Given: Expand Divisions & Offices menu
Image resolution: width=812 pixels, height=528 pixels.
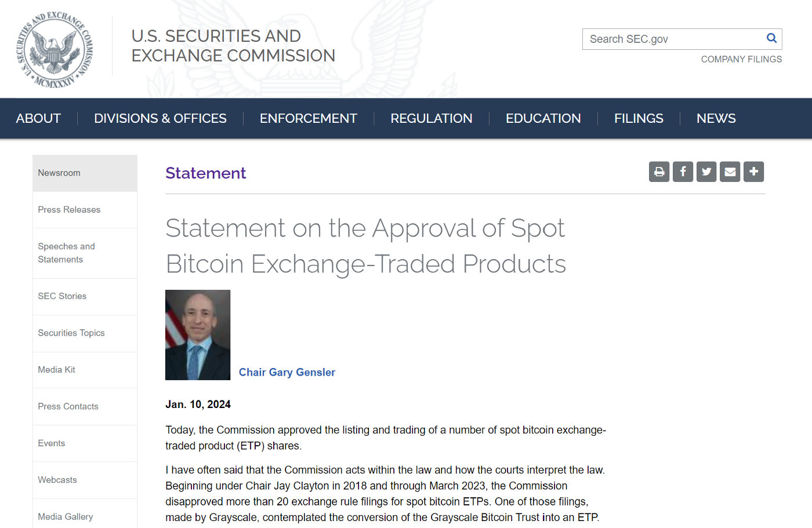Looking at the screenshot, I should [160, 118].
